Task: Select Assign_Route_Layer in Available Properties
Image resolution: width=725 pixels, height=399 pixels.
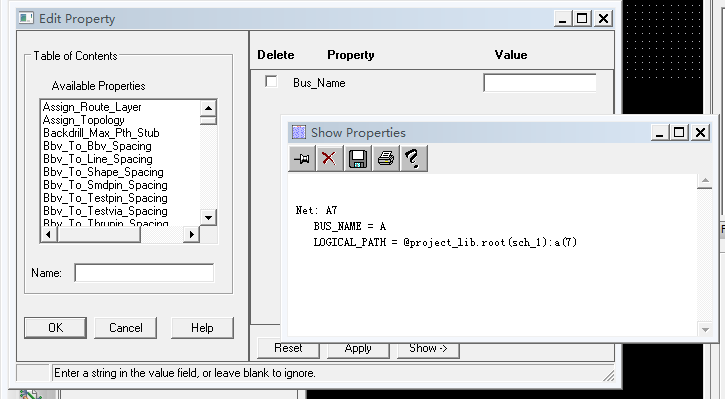Action: coord(92,107)
